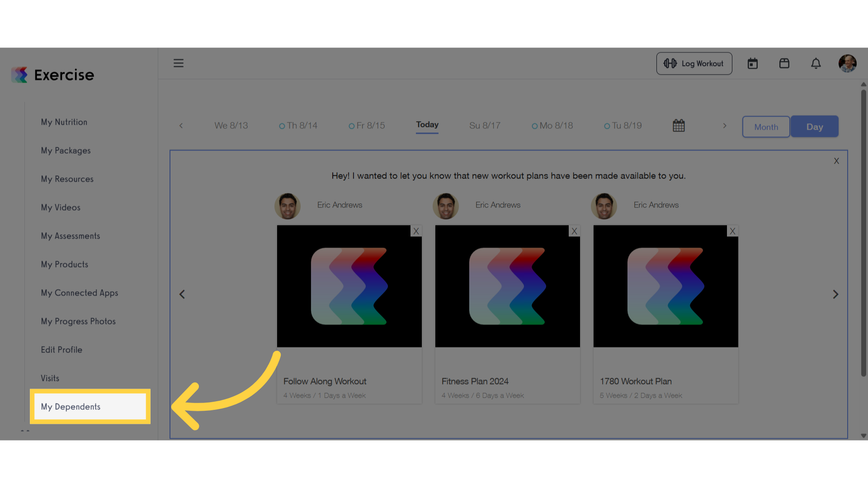The image size is (868, 488).
Task: Open the shopping bag icon
Action: click(x=784, y=64)
